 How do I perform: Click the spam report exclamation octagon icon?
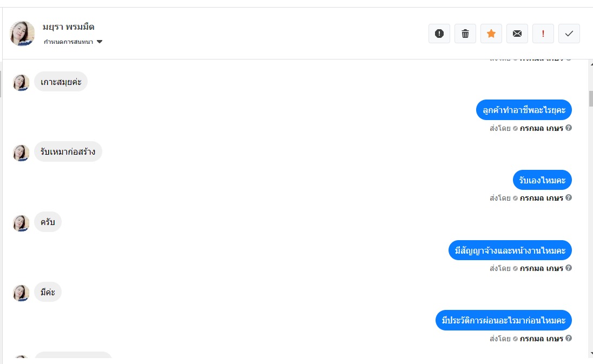(x=439, y=34)
